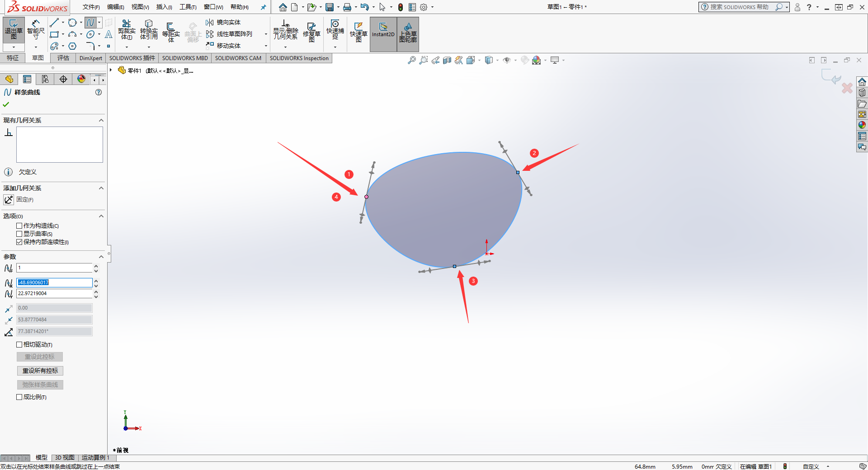Open Display/Delete Relations 显示/删除几何关系
This screenshot has width=868, height=470.
(285, 30)
